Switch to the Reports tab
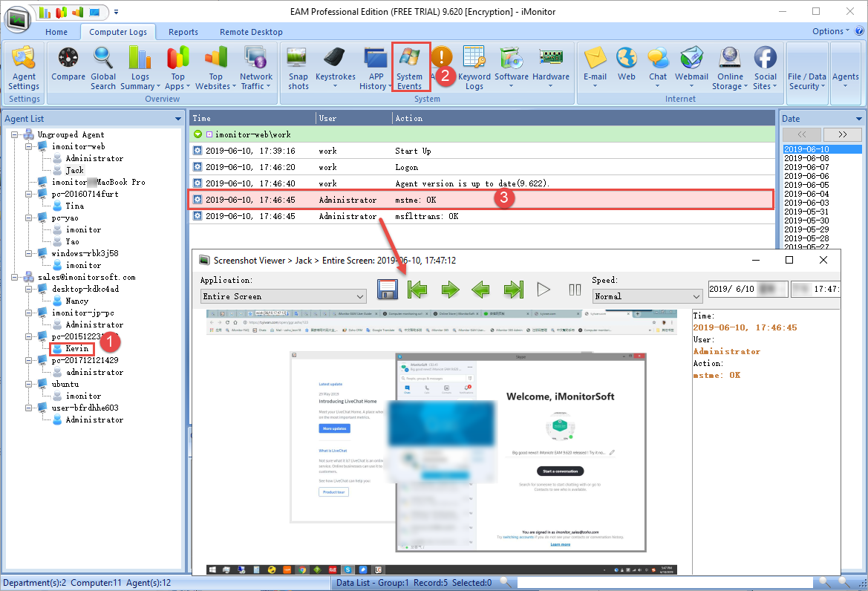The height and width of the screenshot is (591, 868). 183,32
